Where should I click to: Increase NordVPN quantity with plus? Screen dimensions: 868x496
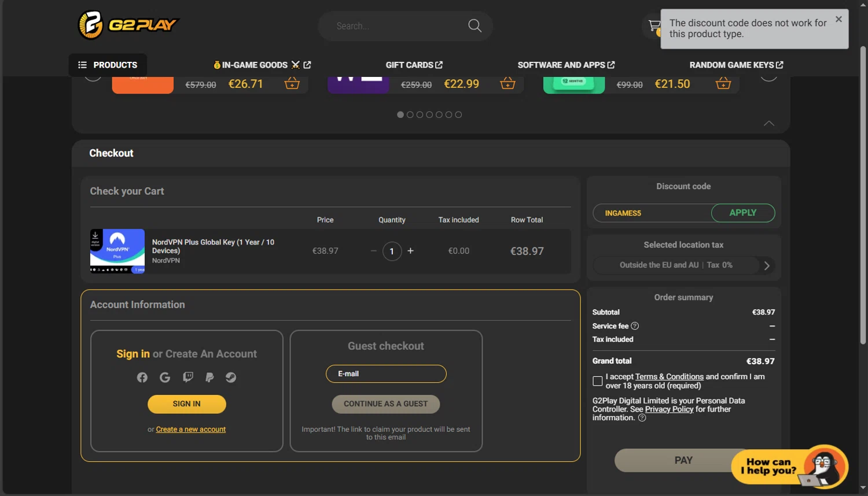pos(411,251)
